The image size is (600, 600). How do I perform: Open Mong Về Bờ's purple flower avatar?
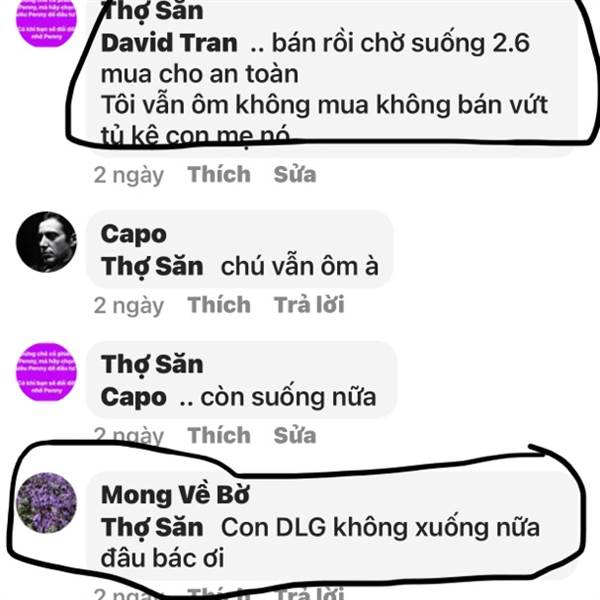click(46, 502)
